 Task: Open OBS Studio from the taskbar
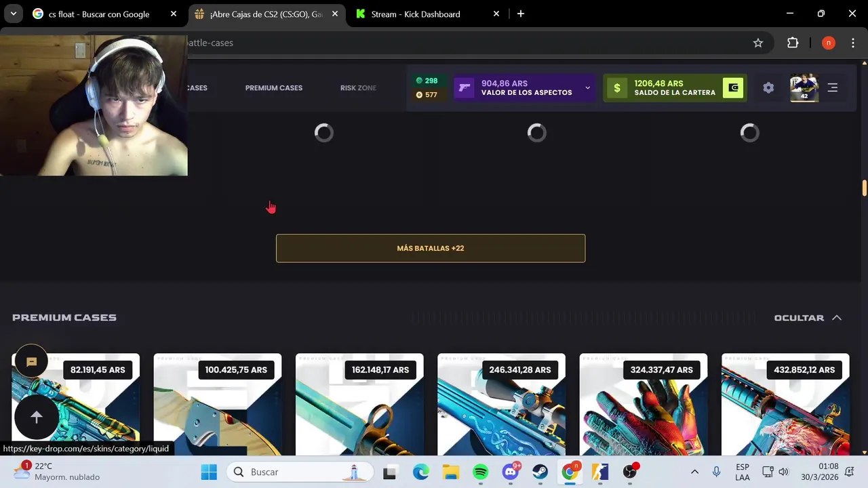630,472
